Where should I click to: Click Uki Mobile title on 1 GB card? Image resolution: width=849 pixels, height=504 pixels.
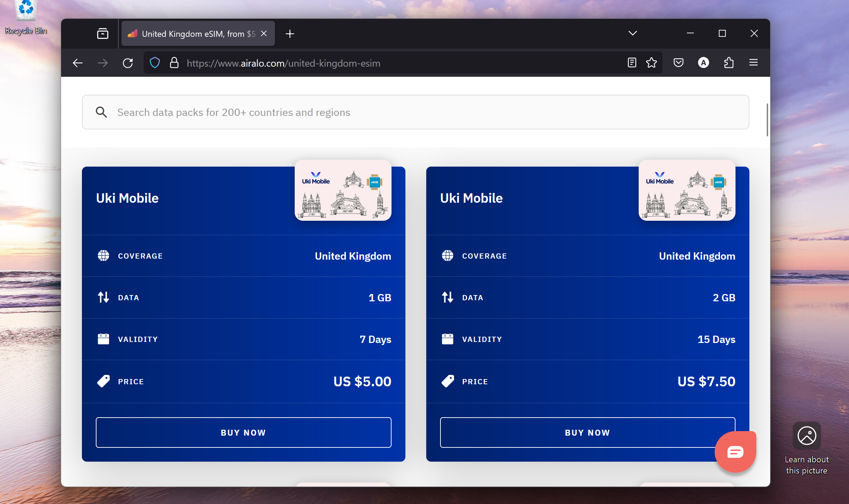click(x=127, y=198)
